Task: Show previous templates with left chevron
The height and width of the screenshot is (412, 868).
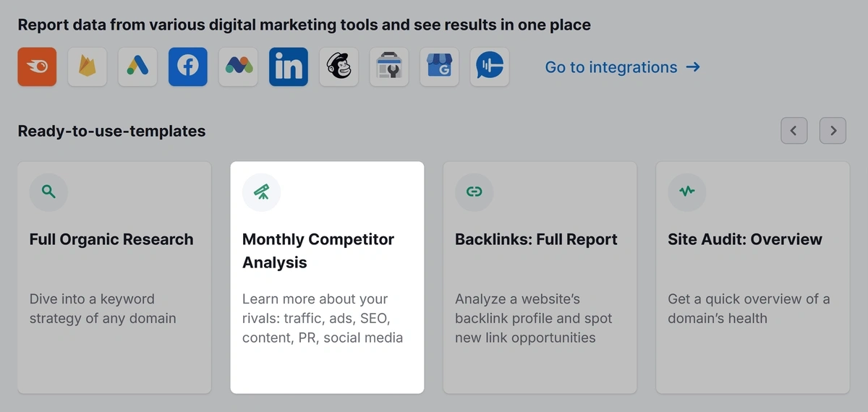Action: click(794, 131)
